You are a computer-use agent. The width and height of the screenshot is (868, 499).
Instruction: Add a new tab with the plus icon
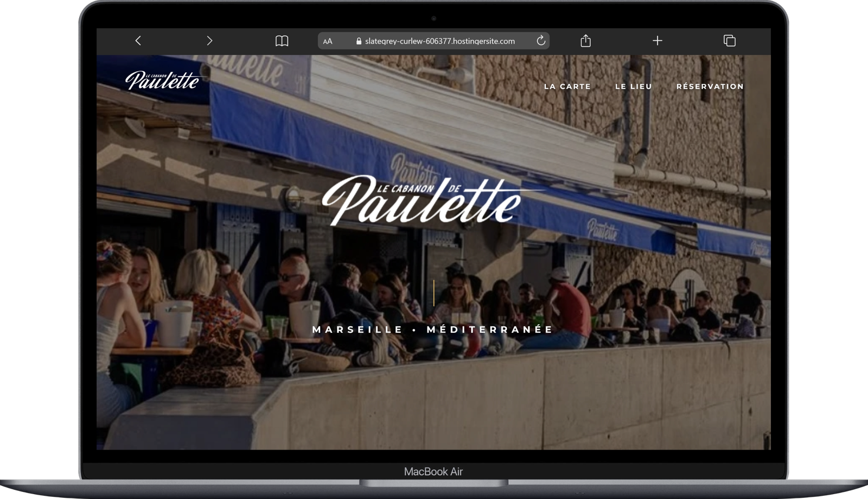[657, 41]
